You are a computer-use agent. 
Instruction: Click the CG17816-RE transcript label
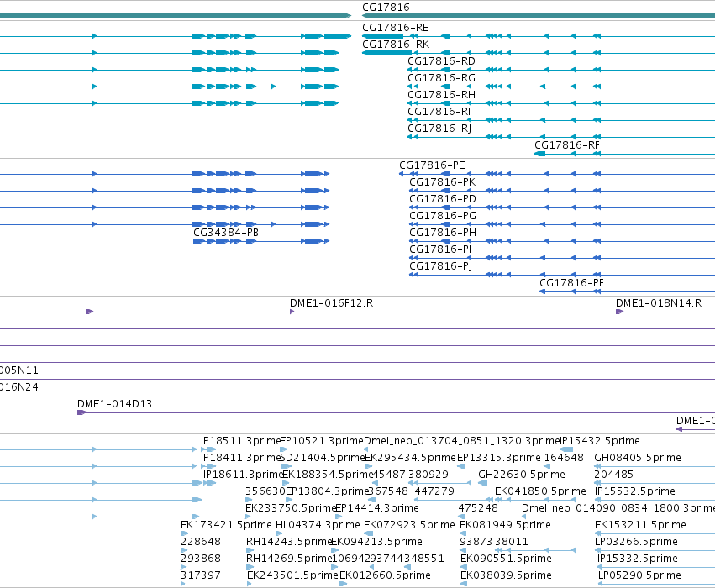(x=396, y=28)
